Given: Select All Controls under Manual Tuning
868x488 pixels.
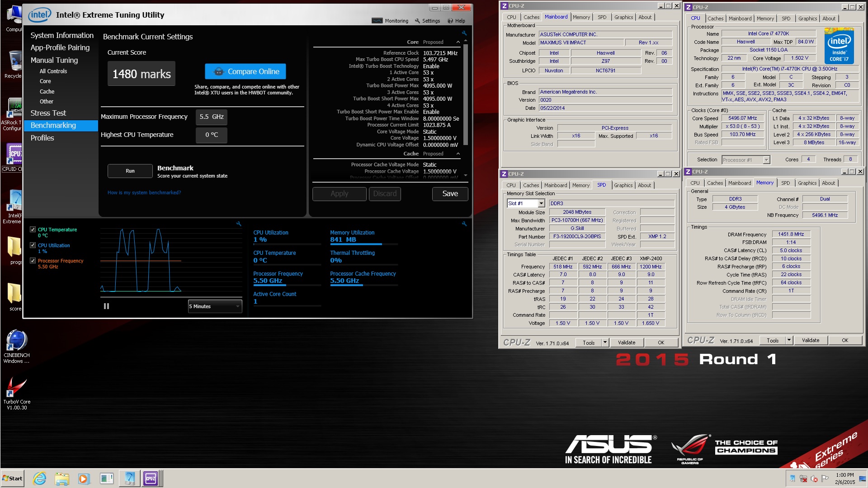Looking at the screenshot, I should click(53, 71).
